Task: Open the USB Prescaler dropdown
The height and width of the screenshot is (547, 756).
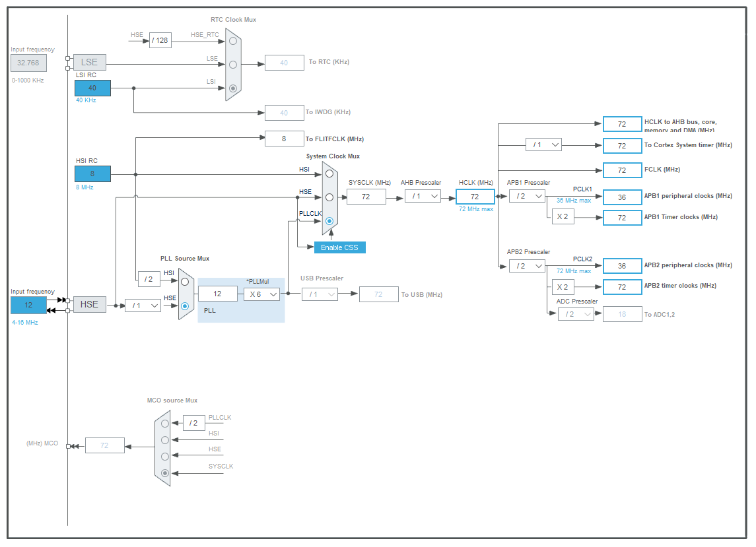Action: 320,294
